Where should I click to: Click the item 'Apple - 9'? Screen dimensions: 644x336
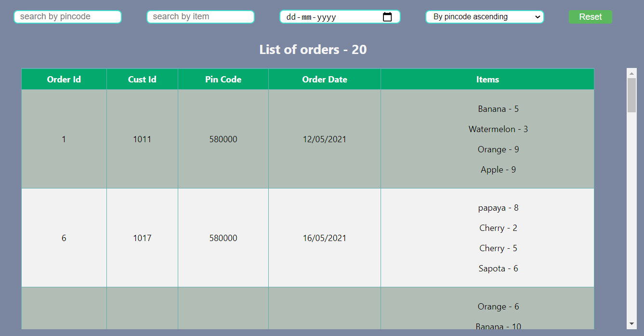point(498,170)
